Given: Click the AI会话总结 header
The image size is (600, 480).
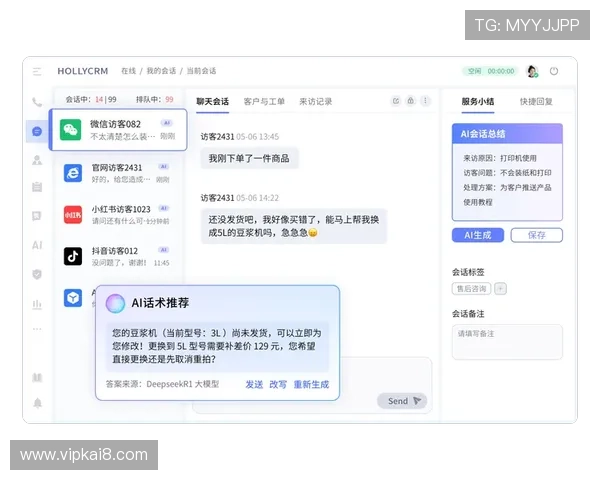Looking at the screenshot, I should [x=507, y=134].
